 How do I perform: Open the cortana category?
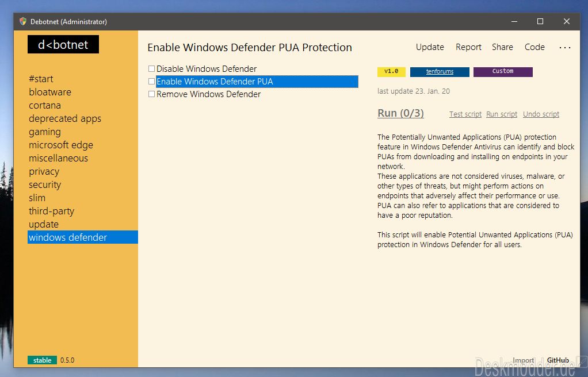(45, 105)
